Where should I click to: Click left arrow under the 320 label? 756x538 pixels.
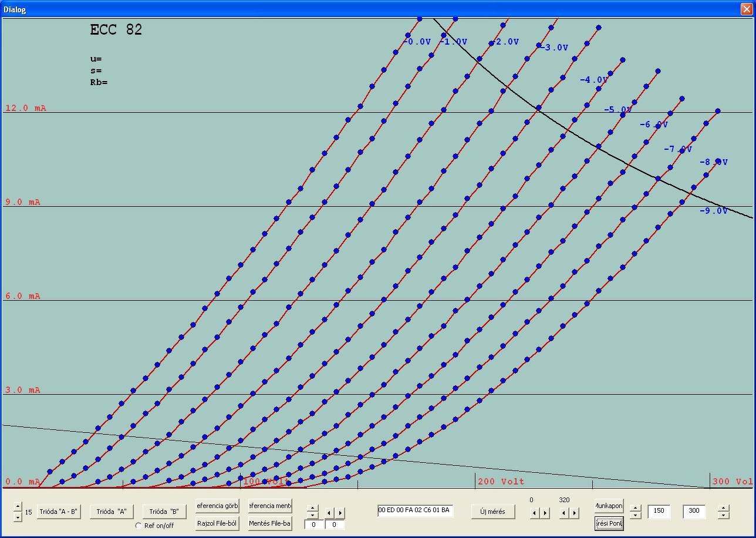[x=563, y=513]
